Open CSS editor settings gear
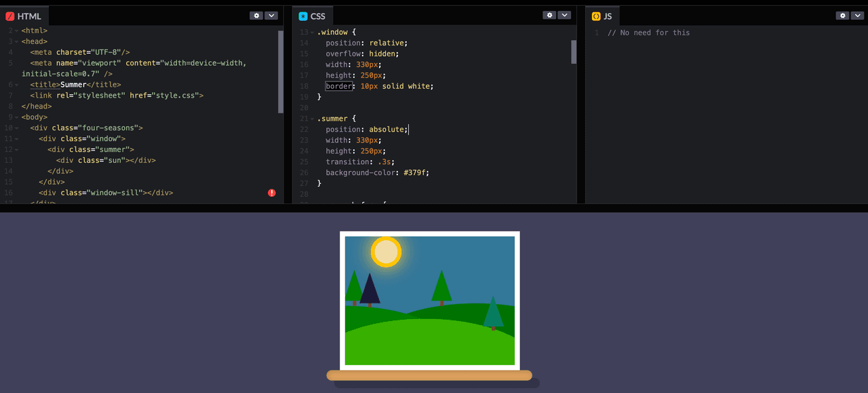The height and width of the screenshot is (393, 868). (549, 16)
